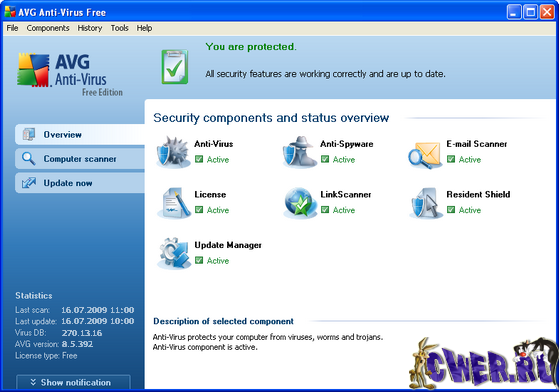
Task: Expand Show notification
Action: (73, 382)
